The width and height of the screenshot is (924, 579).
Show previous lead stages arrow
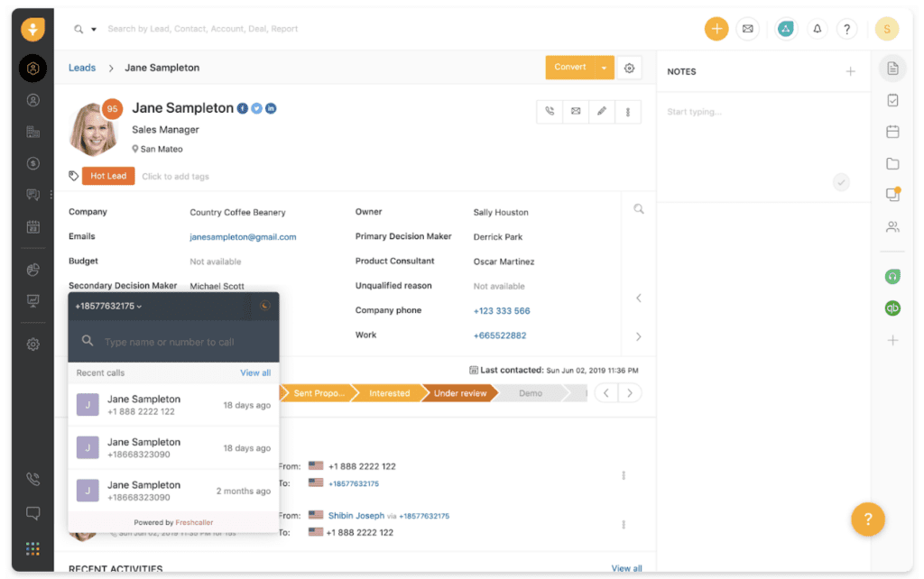606,393
